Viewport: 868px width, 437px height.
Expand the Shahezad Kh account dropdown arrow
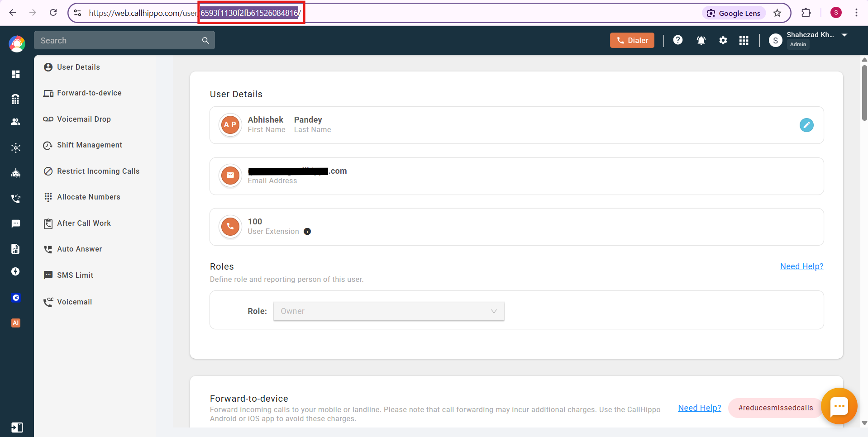844,35
